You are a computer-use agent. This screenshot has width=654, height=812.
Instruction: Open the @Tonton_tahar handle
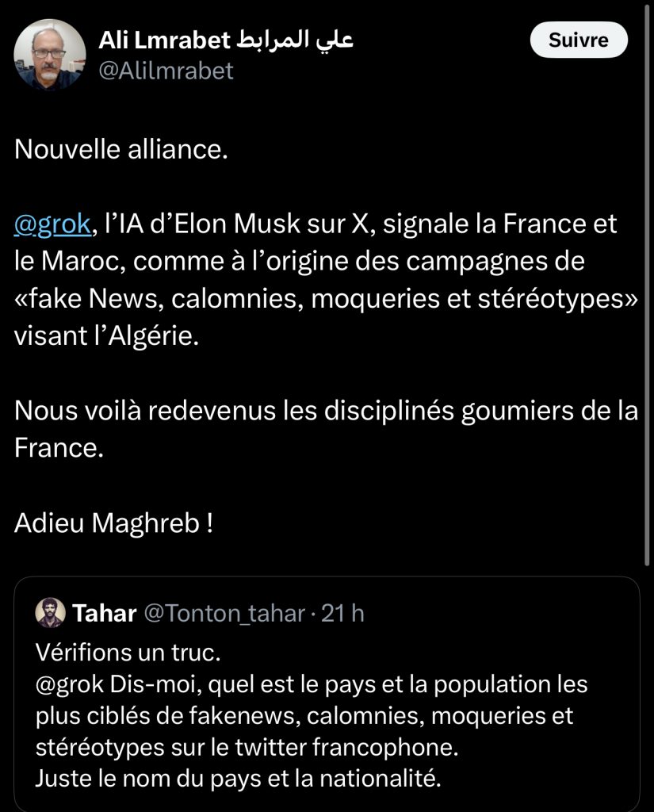224,614
